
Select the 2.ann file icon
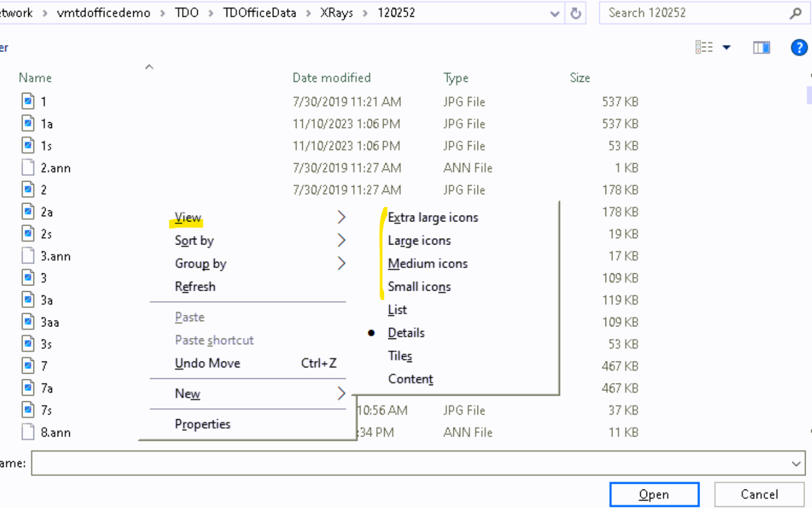point(28,168)
